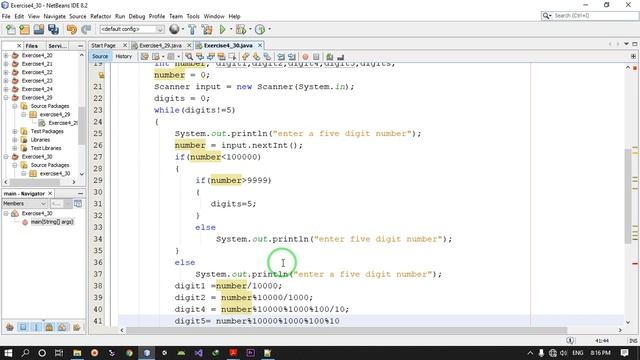Screen dimensions: 640x360
Task: Open the Debug Project dropdown arrow
Action: point(250,29)
